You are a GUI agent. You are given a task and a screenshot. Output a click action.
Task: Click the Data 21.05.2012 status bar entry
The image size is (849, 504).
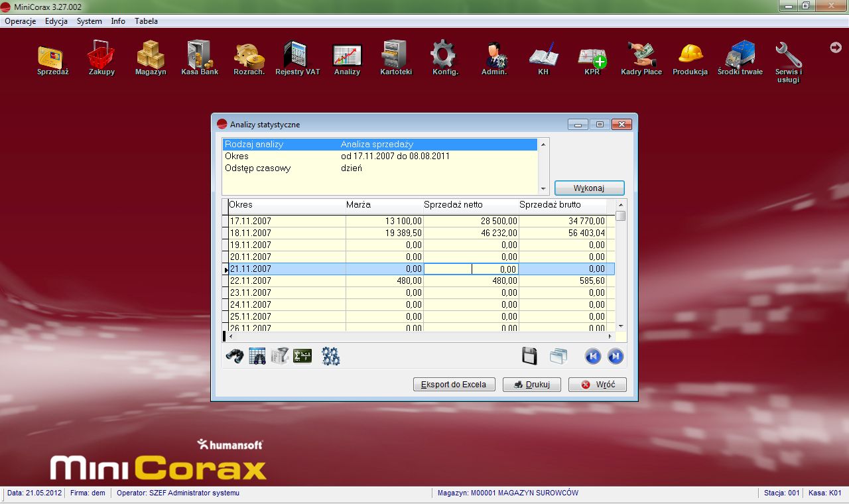tap(34, 493)
